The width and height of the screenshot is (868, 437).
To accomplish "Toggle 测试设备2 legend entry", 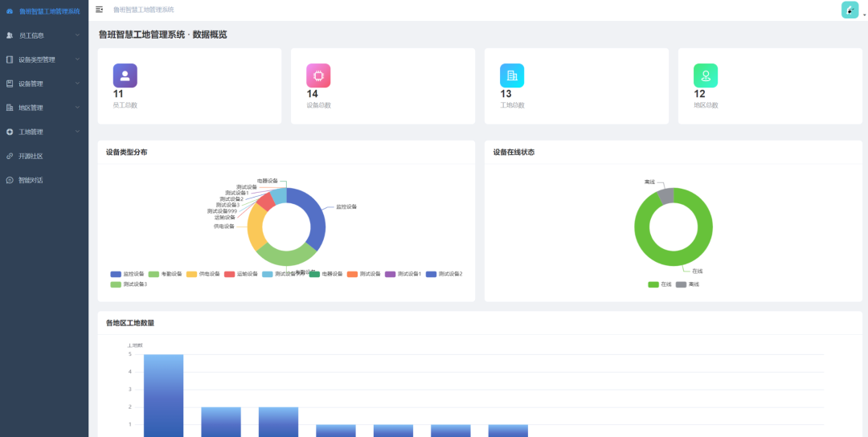I will [444, 274].
